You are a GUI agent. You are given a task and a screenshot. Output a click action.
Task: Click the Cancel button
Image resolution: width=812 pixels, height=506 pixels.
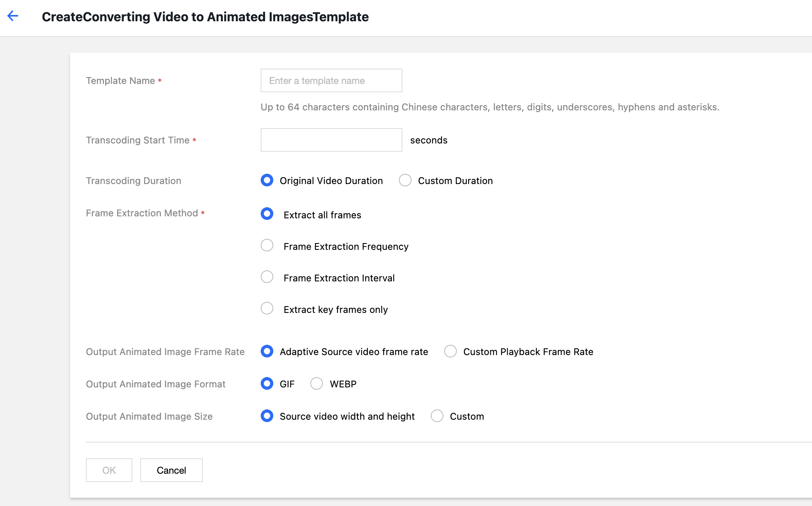[171, 470]
